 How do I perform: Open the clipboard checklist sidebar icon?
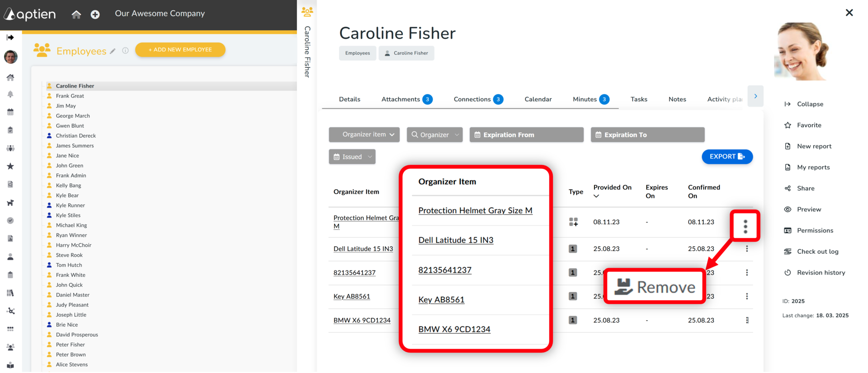tap(10, 130)
